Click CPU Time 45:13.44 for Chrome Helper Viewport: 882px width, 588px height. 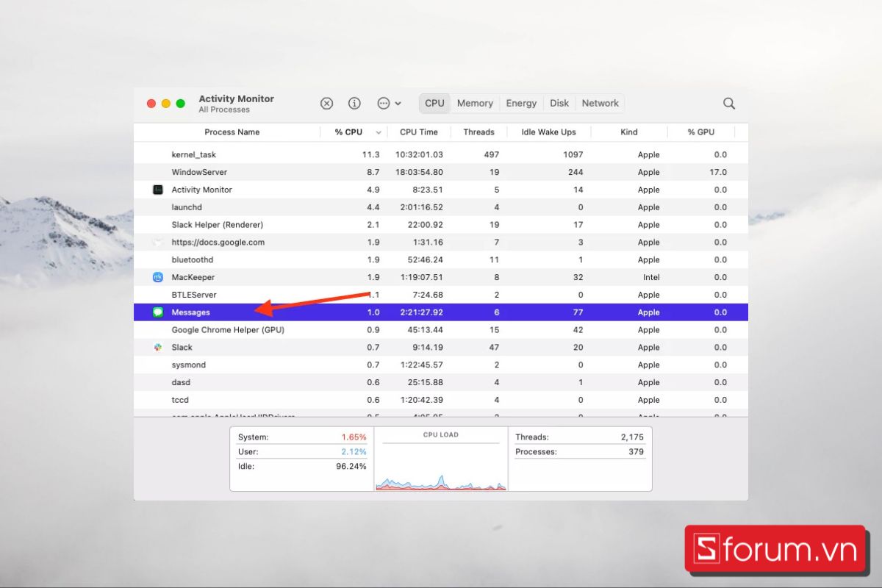[424, 330]
